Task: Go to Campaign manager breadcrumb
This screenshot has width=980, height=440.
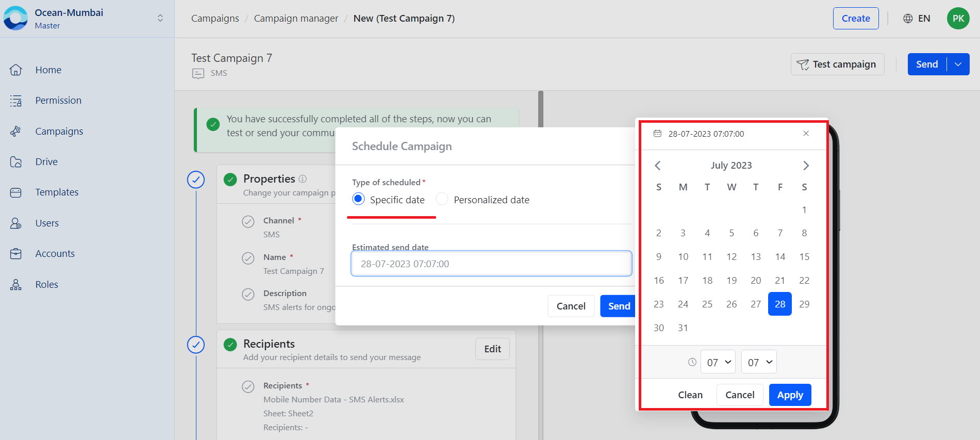Action: point(296,19)
